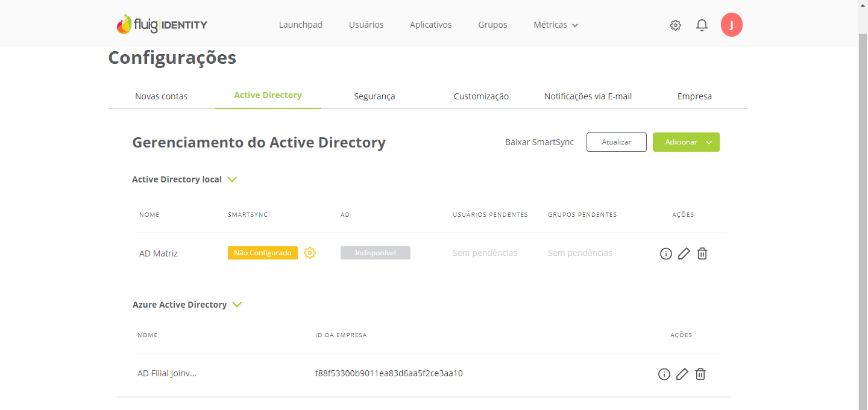
Task: Click the Atualizar button
Action: tap(616, 142)
